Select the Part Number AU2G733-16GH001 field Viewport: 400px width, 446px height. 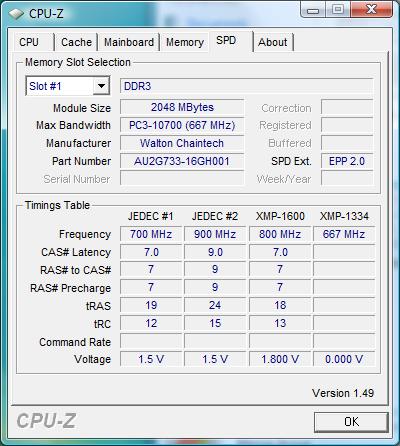coord(182,161)
